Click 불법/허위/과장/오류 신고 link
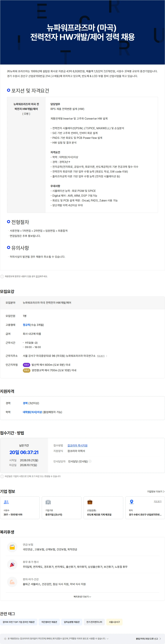This screenshot has height=644, width=165. (x=147, y=638)
